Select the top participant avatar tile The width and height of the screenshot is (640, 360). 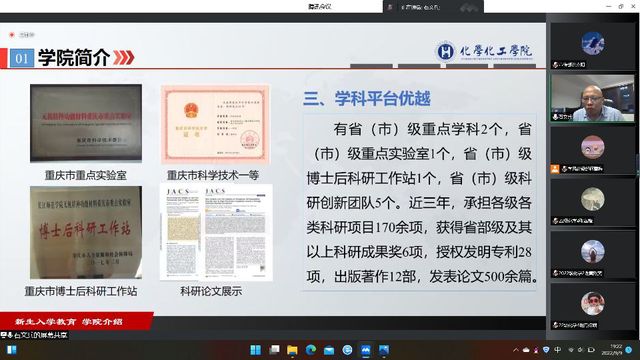(592, 46)
